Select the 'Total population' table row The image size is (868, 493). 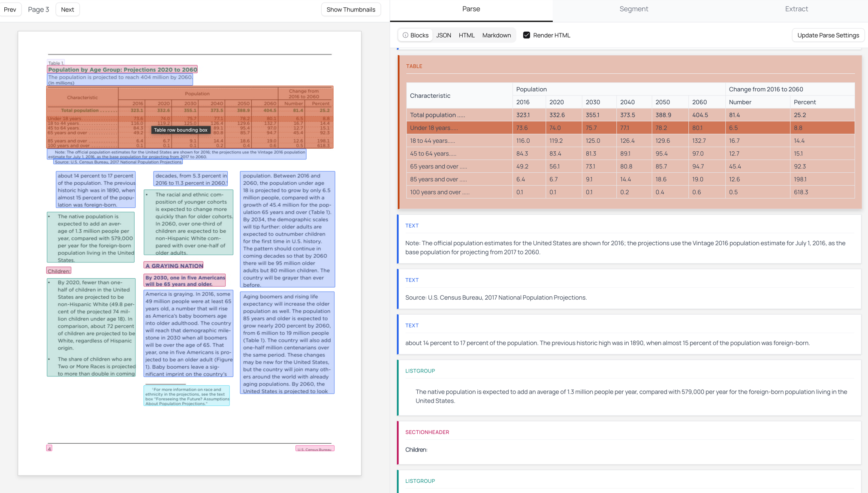tap(630, 115)
